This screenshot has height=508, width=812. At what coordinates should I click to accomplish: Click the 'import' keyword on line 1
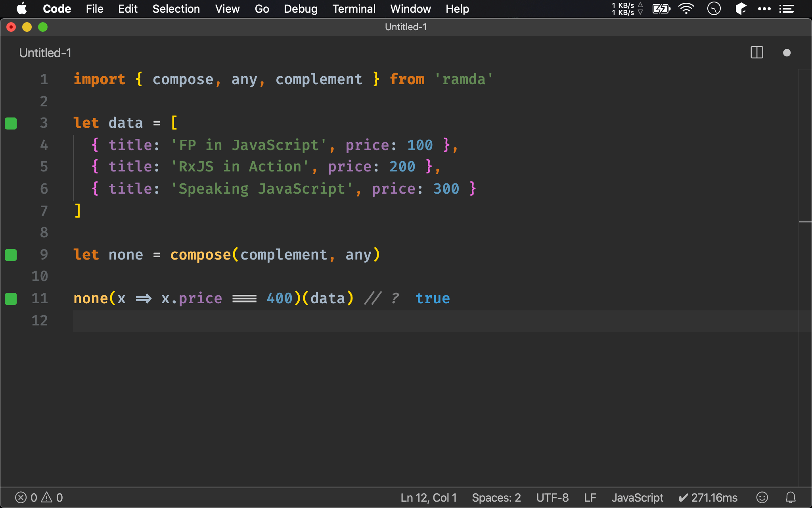coord(100,79)
